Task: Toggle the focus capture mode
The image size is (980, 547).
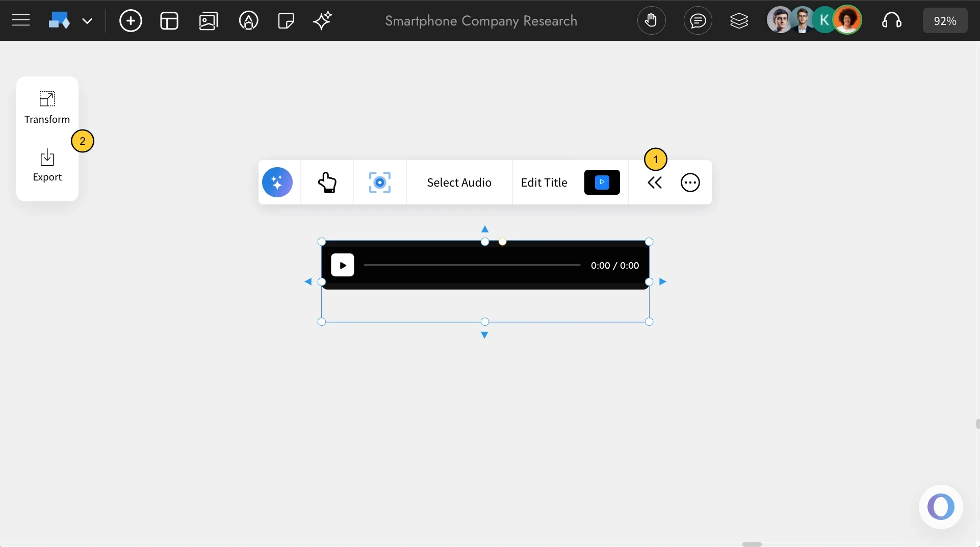Action: (x=379, y=182)
